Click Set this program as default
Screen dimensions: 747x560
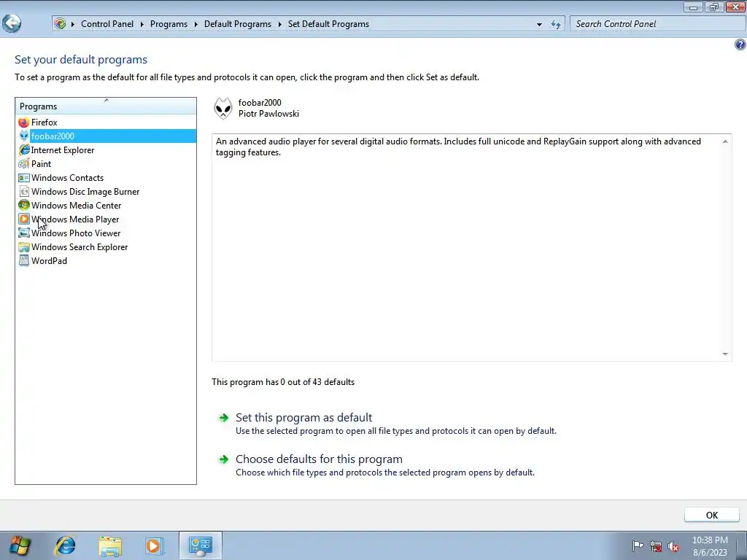(x=304, y=418)
